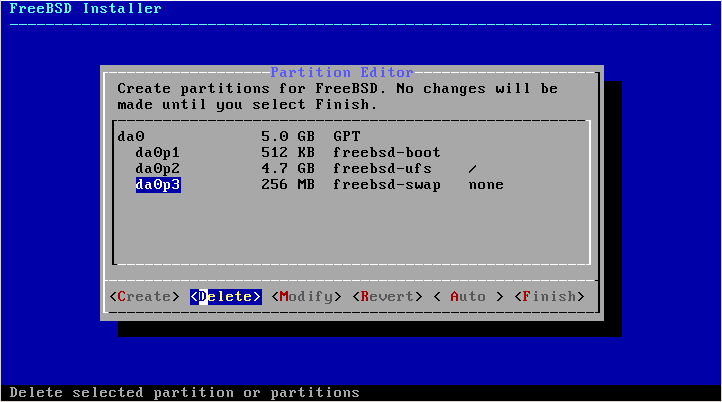This screenshot has width=722, height=402.
Task: Click the FreeBSD Installer header text
Action: pos(86,8)
